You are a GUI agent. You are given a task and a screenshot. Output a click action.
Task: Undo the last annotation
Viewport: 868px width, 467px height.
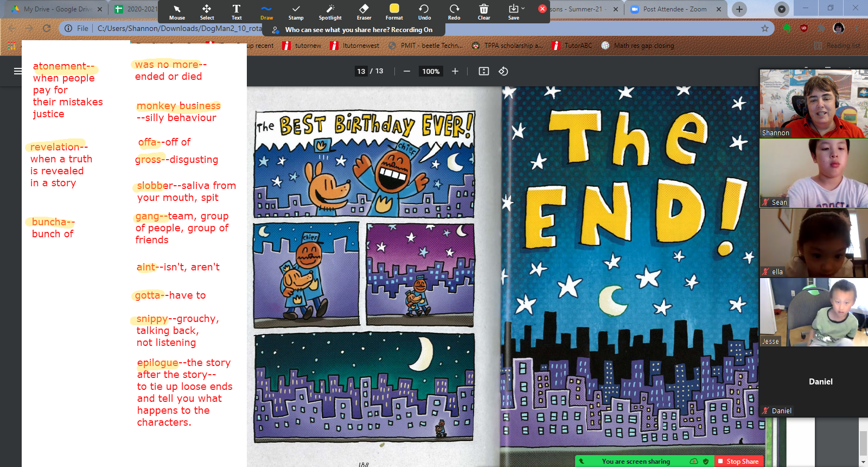pyautogui.click(x=424, y=12)
